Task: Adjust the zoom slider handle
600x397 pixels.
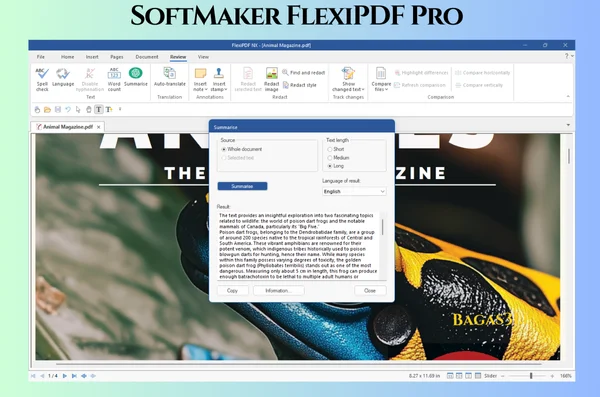Action: click(x=531, y=376)
